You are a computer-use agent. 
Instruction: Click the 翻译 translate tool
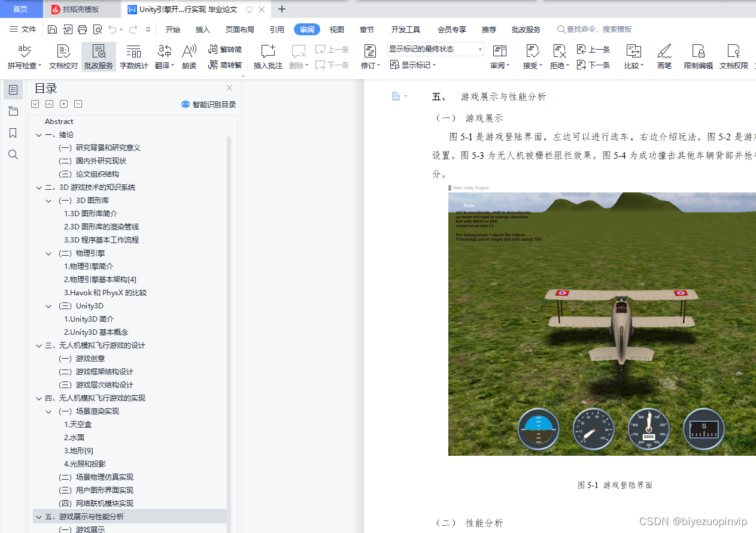pyautogui.click(x=164, y=57)
